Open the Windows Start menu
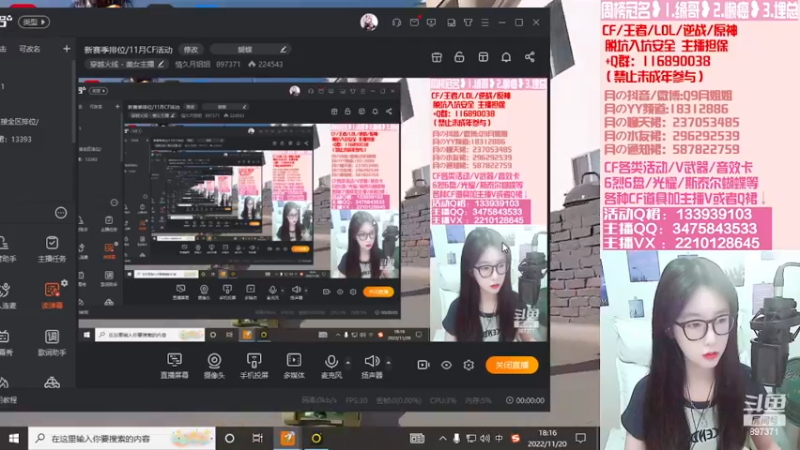Screen dimensions: 800x450 coord(14,438)
